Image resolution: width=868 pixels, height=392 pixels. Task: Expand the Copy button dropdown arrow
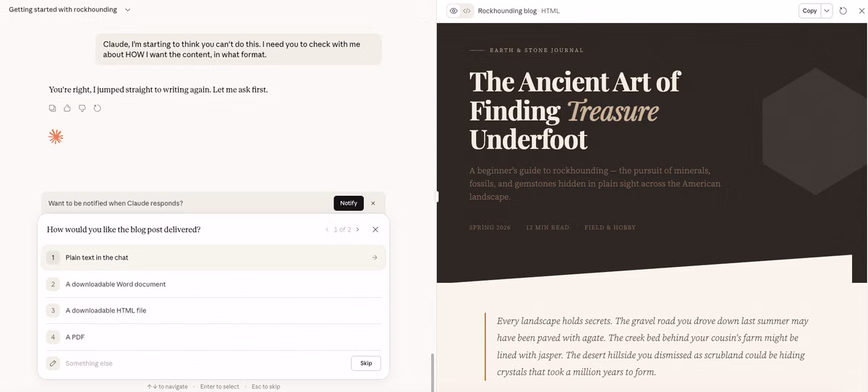[x=827, y=11]
